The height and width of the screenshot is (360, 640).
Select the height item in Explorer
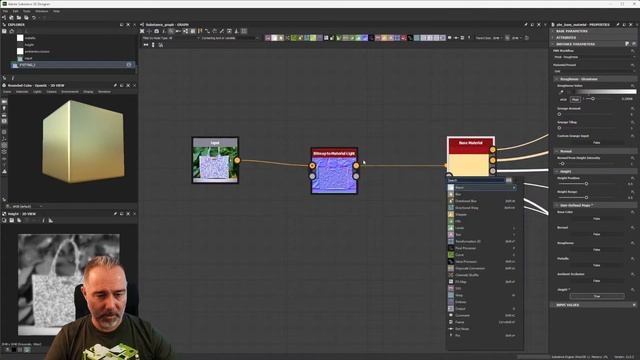[29, 44]
